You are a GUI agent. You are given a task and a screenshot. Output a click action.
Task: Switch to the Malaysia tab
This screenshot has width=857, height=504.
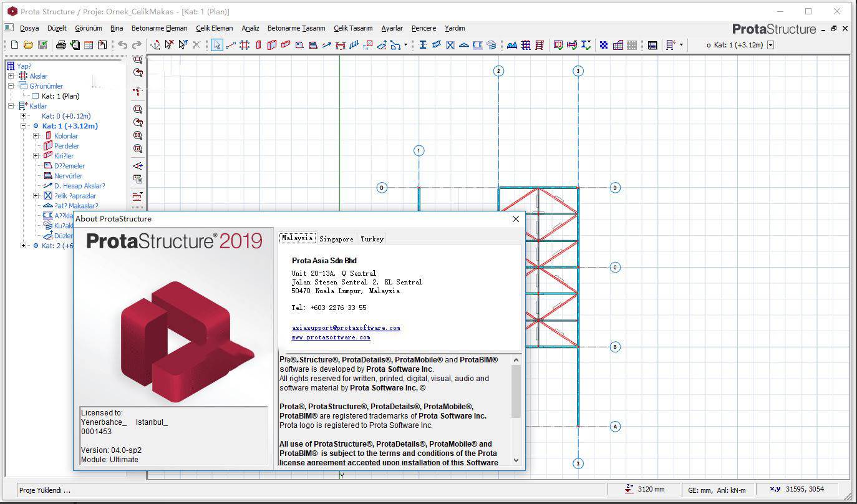point(297,238)
